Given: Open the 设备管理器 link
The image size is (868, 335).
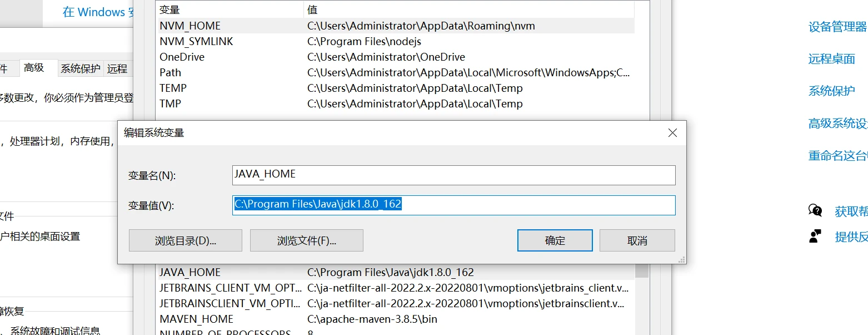Looking at the screenshot, I should 837,27.
